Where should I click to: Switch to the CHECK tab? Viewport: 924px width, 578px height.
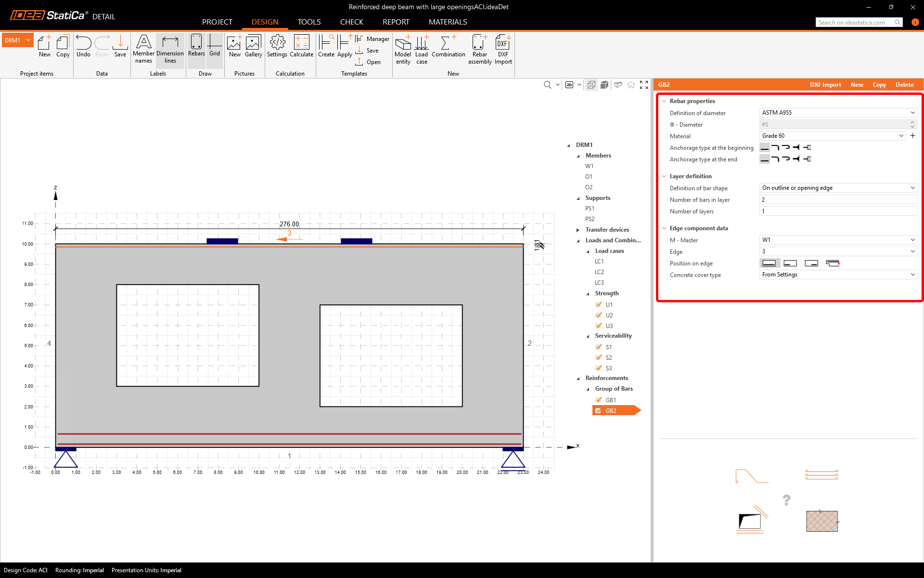351,22
